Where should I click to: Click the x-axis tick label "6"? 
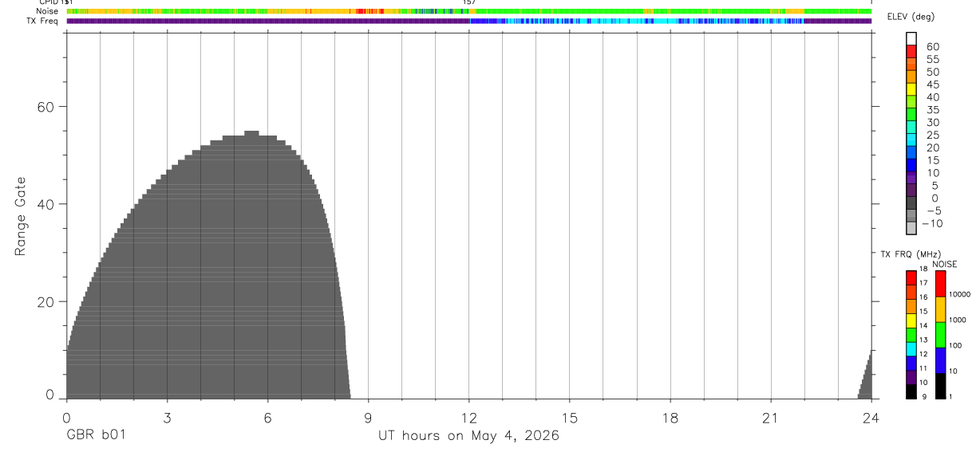pyautogui.click(x=267, y=418)
